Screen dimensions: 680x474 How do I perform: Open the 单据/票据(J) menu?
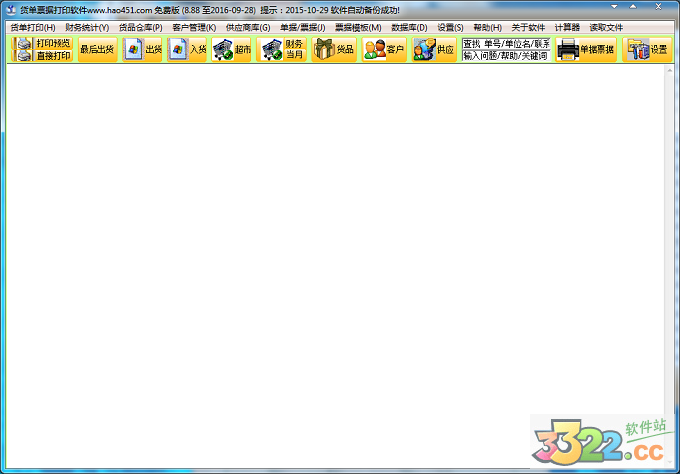pyautogui.click(x=302, y=27)
